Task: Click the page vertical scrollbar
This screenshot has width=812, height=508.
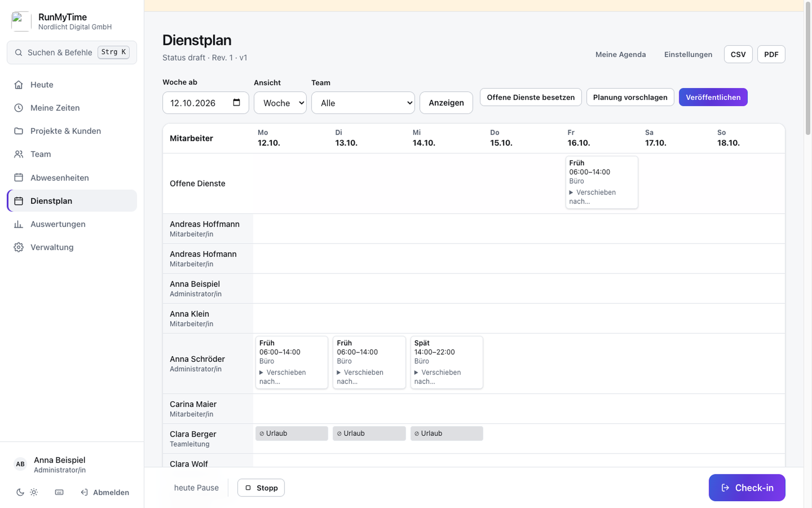Action: (808, 68)
